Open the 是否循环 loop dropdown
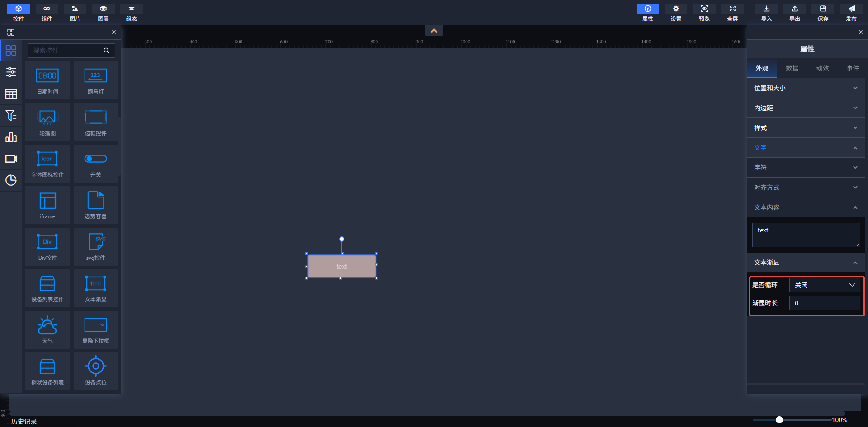This screenshot has height=427, width=868. [825, 285]
